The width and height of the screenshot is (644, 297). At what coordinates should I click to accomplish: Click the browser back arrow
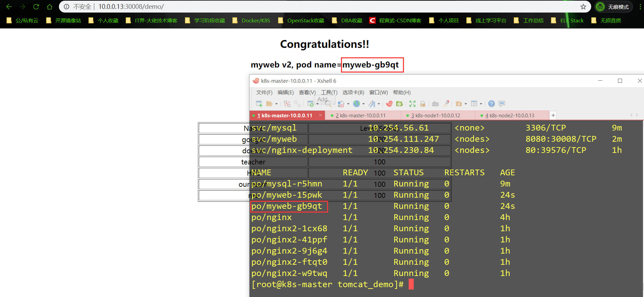(x=9, y=6)
